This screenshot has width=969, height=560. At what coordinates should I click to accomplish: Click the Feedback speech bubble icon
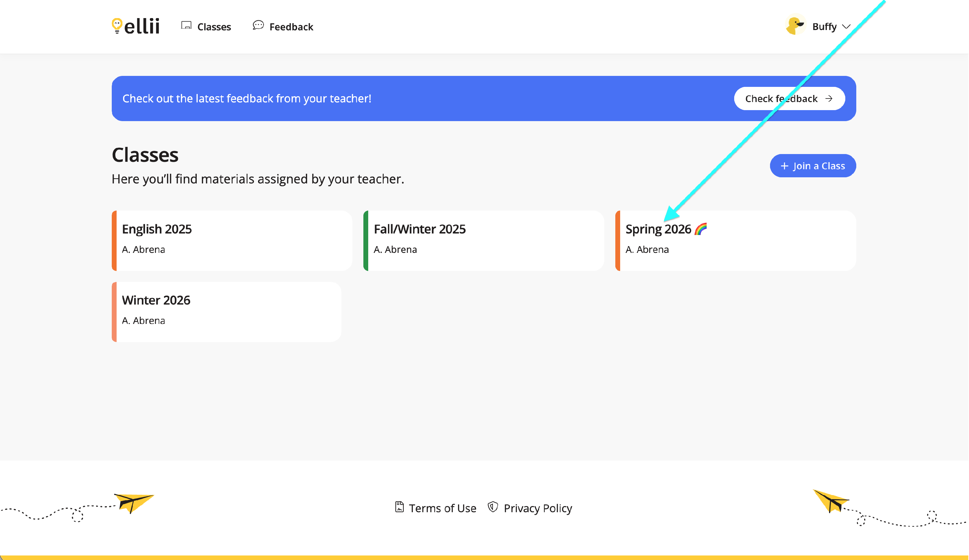(x=258, y=26)
